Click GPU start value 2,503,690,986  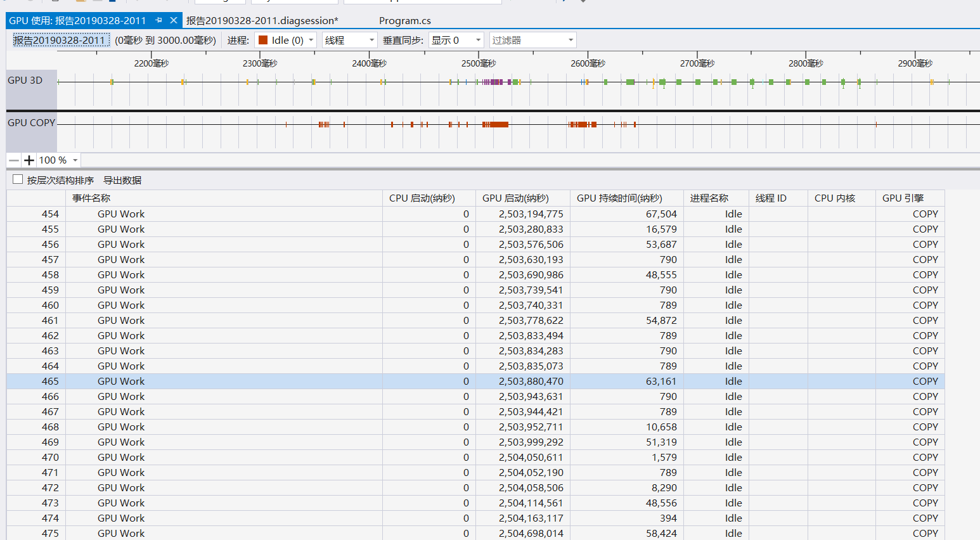[531, 275]
